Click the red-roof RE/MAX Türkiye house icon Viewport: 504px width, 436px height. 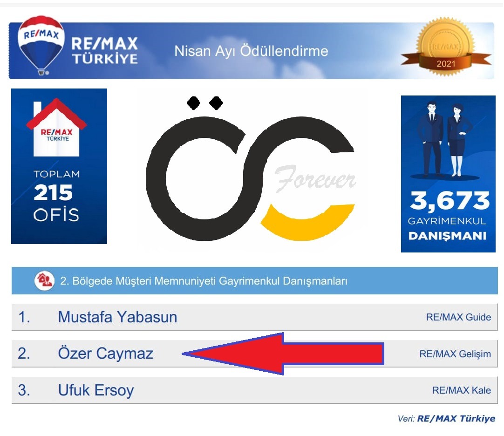coord(56,127)
